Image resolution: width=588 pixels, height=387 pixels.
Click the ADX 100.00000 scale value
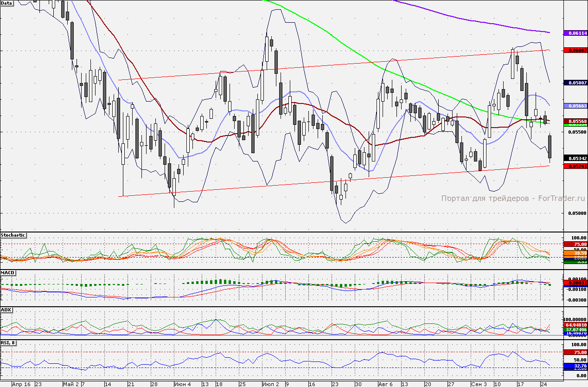(x=575, y=320)
